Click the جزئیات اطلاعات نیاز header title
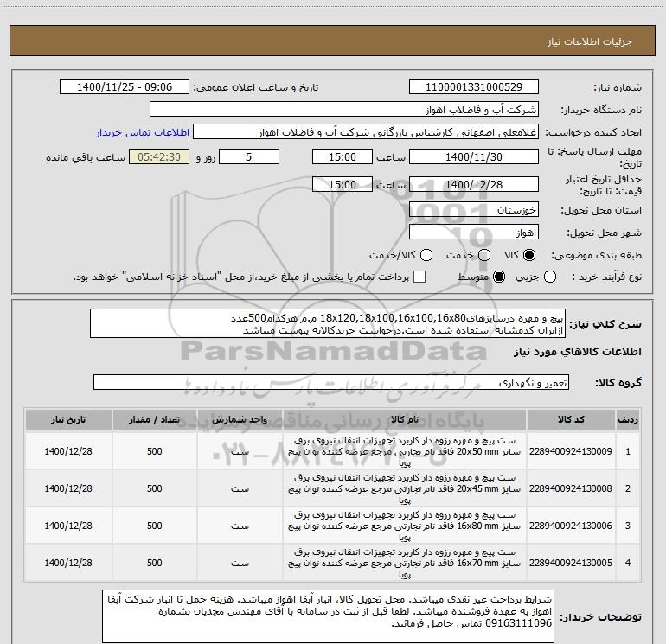The image size is (666, 644). point(590,41)
